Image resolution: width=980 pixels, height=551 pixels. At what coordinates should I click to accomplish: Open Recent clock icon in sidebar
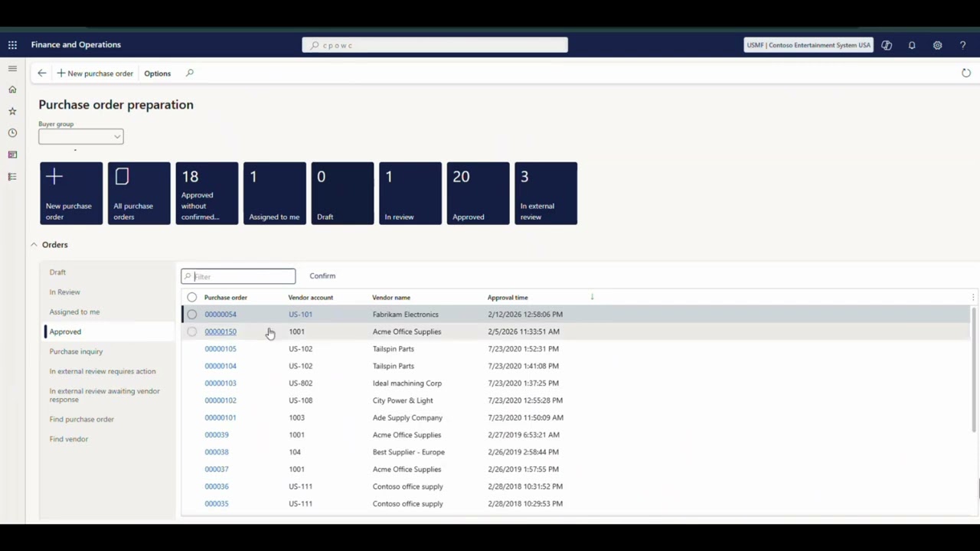pyautogui.click(x=12, y=133)
